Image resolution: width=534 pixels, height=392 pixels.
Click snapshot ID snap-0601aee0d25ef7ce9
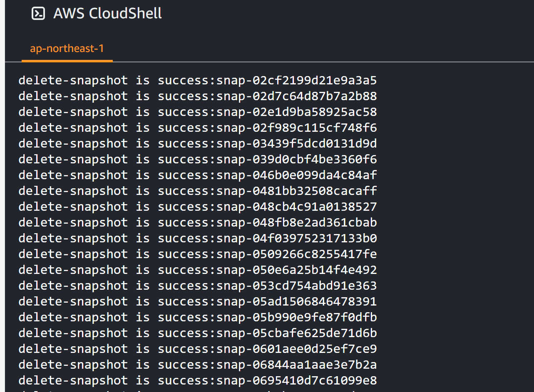[296, 349]
